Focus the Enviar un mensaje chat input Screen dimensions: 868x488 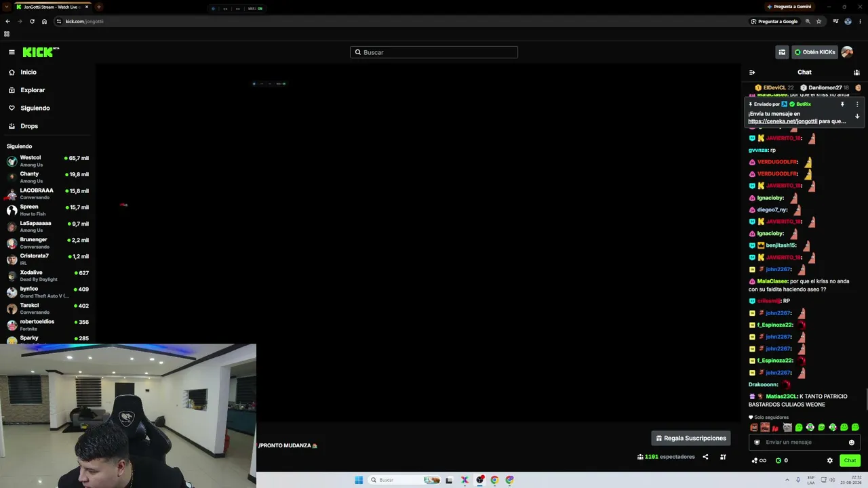point(804,443)
